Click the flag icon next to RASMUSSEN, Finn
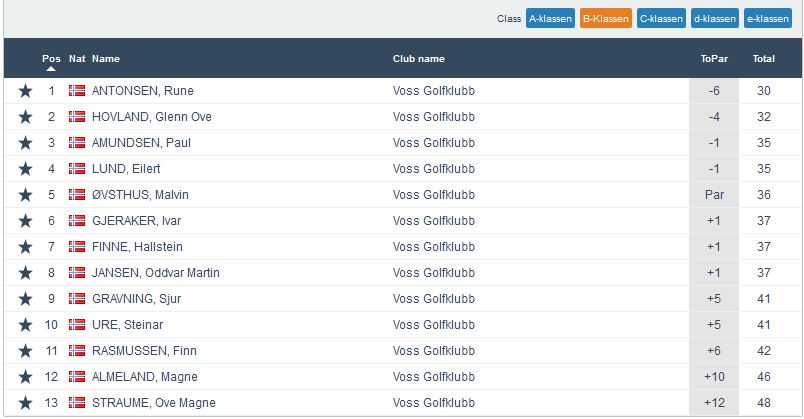This screenshot has width=804, height=419. click(77, 351)
